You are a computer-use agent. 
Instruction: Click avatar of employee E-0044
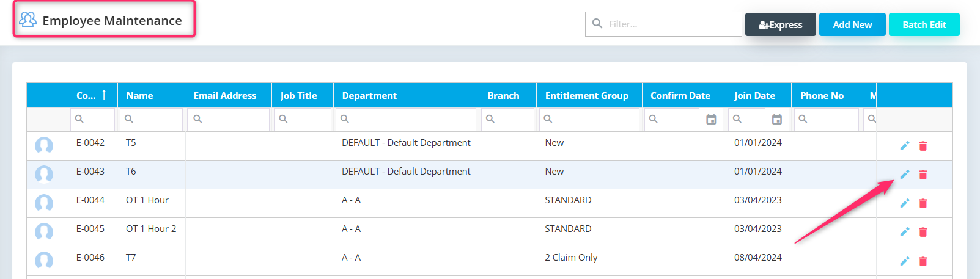[44, 203]
